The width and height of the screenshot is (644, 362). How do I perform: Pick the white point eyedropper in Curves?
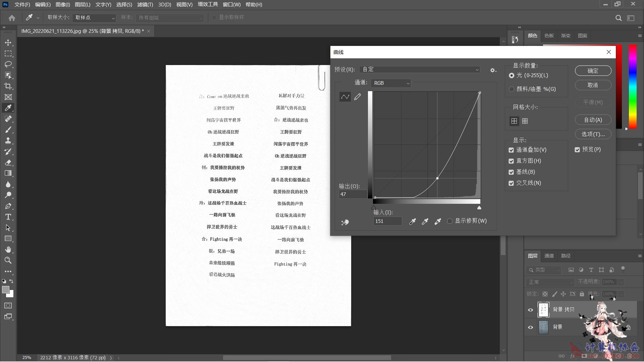point(438,221)
